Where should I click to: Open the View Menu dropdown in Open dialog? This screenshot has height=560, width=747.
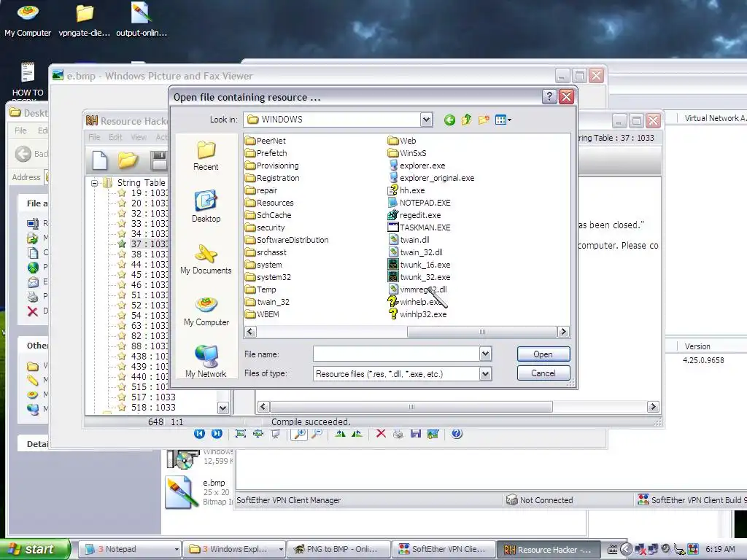(503, 120)
